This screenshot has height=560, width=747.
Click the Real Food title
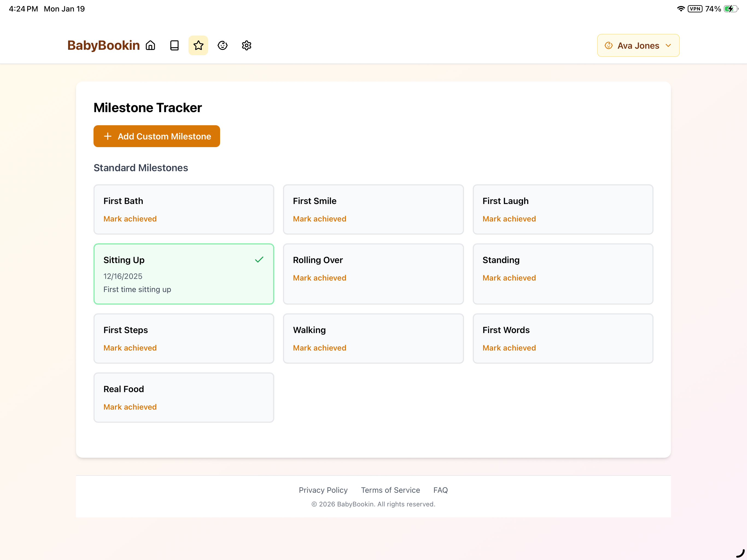124,389
